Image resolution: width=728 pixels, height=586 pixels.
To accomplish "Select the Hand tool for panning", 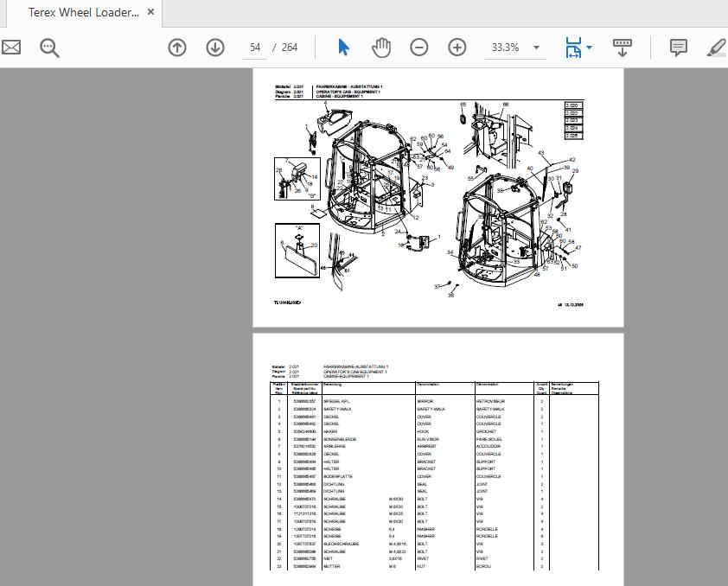I will pyautogui.click(x=380, y=47).
